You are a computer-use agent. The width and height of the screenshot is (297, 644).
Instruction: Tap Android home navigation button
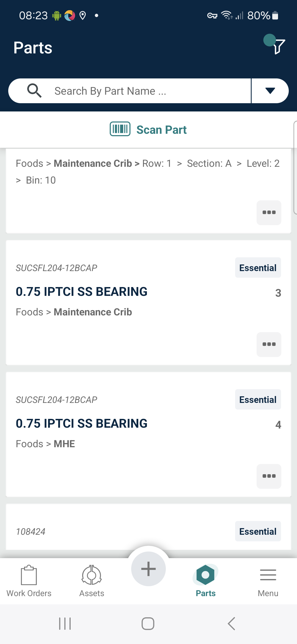pyautogui.click(x=148, y=623)
